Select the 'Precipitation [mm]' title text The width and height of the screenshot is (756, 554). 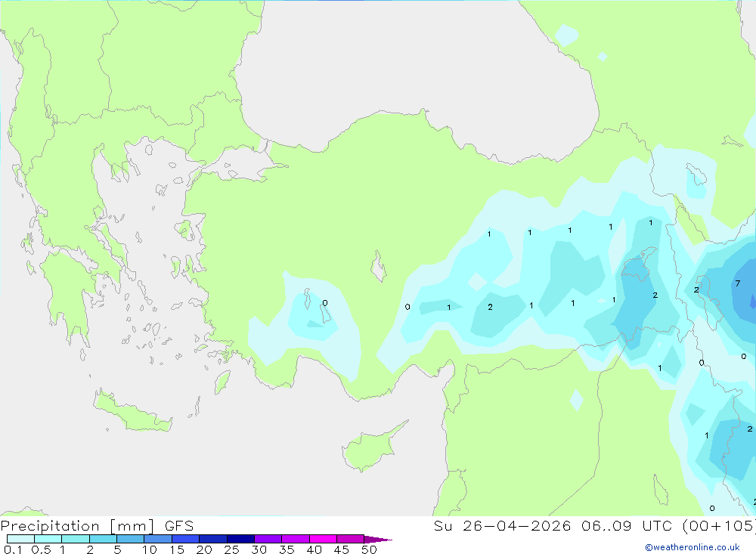[77, 526]
